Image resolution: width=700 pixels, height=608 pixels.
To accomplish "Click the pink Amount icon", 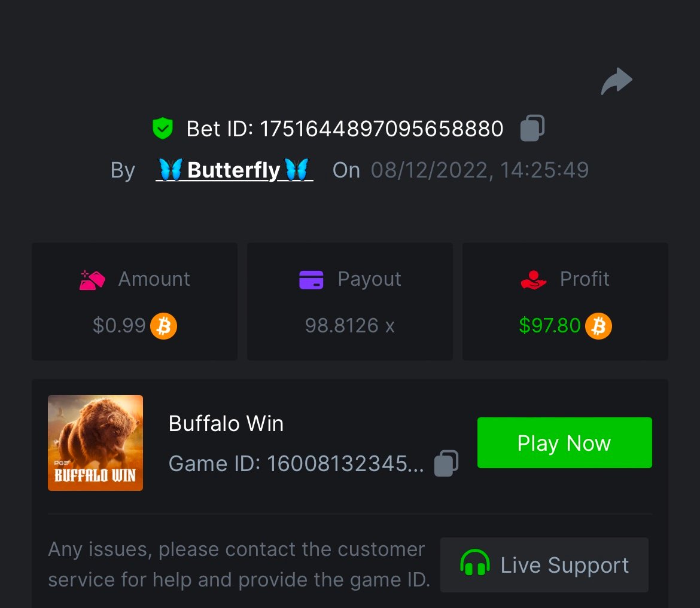I will point(92,280).
